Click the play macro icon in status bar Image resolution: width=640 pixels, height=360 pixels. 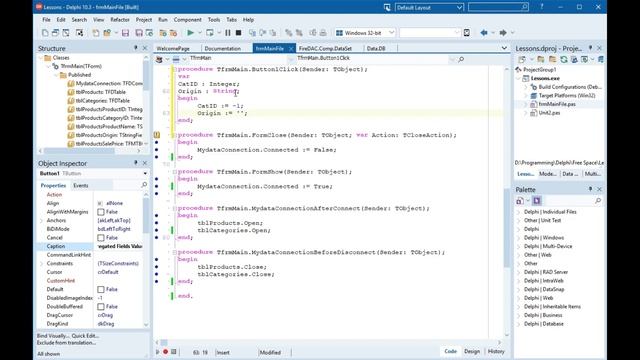tap(158, 351)
